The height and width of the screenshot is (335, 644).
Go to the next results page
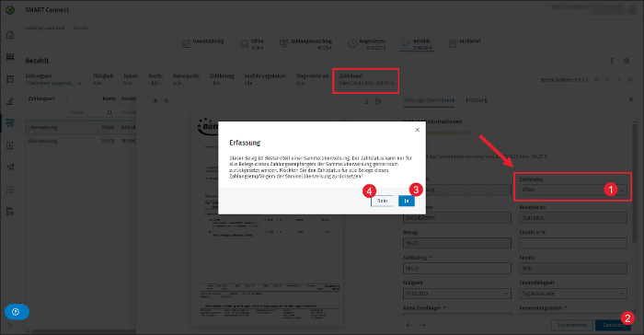[618, 80]
